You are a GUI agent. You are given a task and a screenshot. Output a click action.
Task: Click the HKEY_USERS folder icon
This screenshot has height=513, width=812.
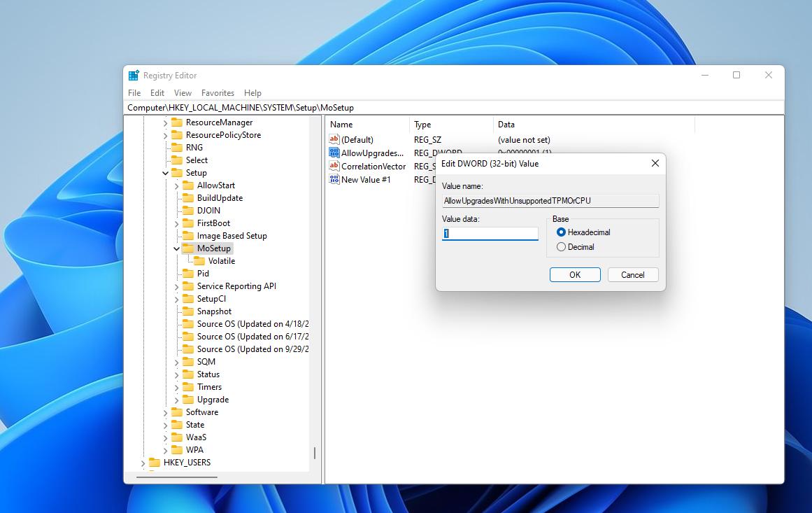[x=155, y=462]
